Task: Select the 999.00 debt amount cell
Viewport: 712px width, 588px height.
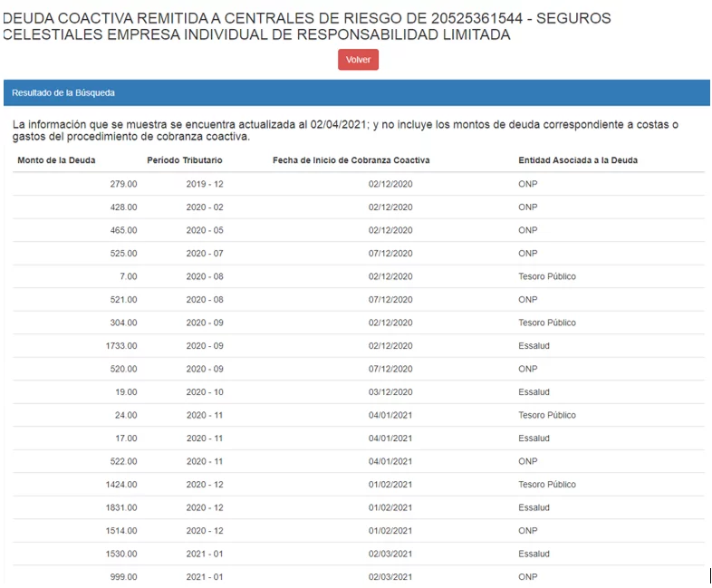Action: [123, 577]
